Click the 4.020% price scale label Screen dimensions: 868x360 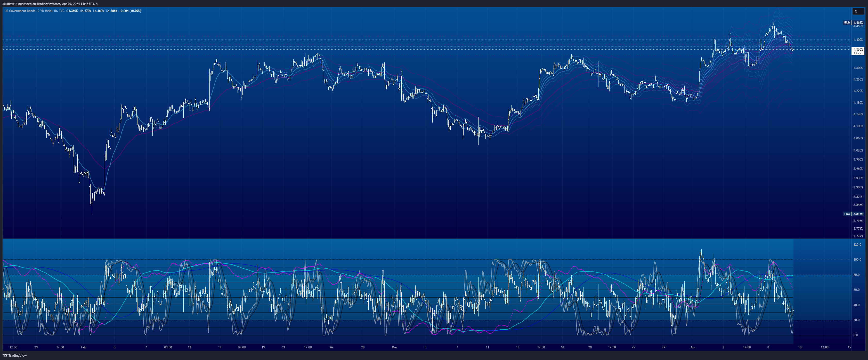pyautogui.click(x=858, y=150)
